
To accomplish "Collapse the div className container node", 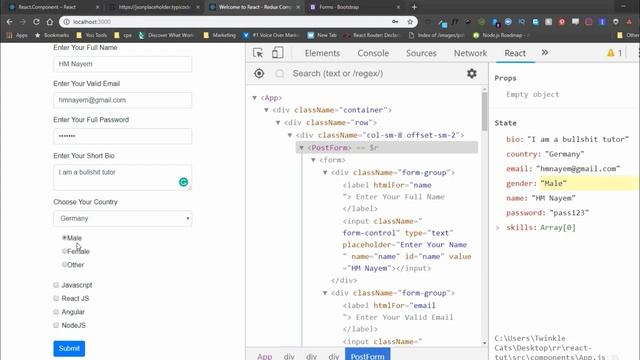I will click(267, 110).
